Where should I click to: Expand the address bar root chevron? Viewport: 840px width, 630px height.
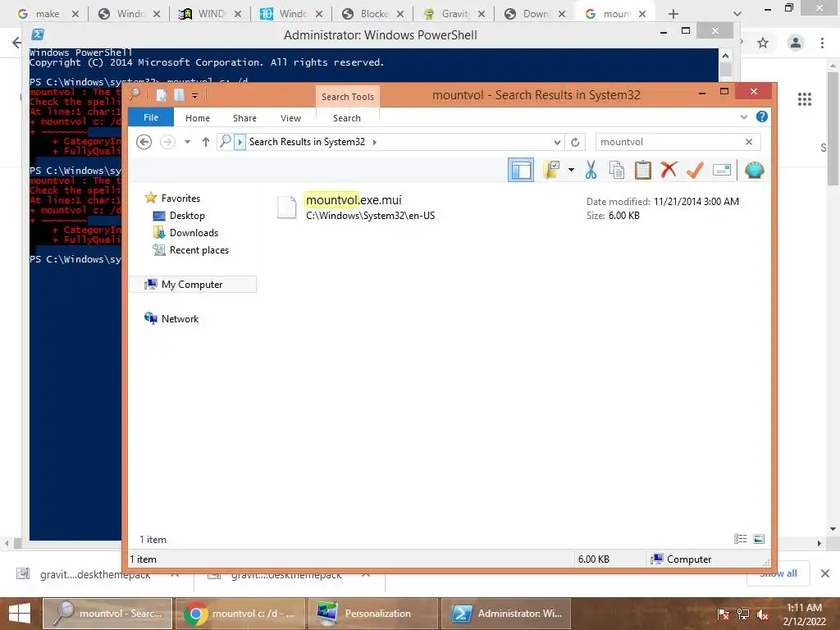[240, 142]
